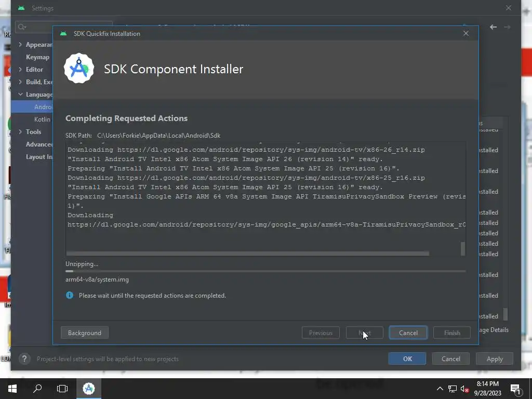Click the SDK Path value text

pos(159,136)
